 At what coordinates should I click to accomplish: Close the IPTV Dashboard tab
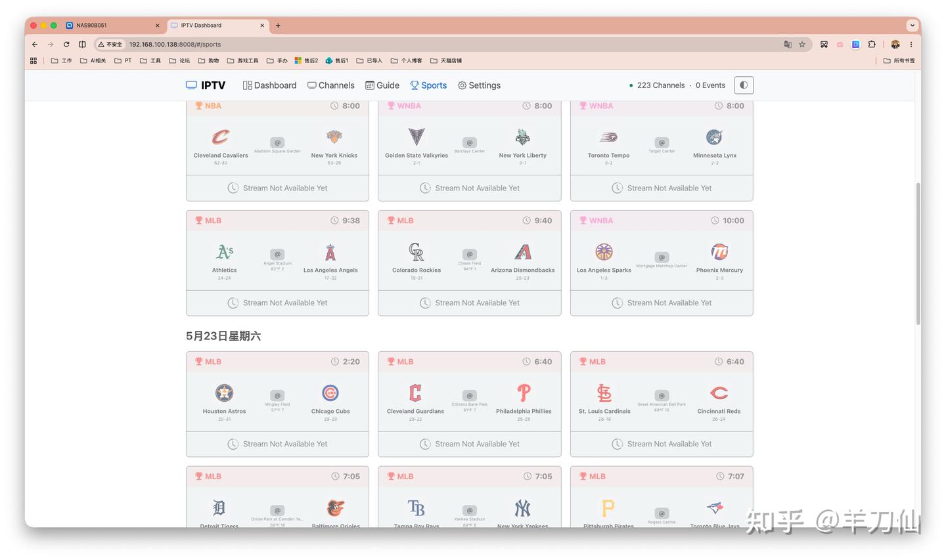point(262,26)
